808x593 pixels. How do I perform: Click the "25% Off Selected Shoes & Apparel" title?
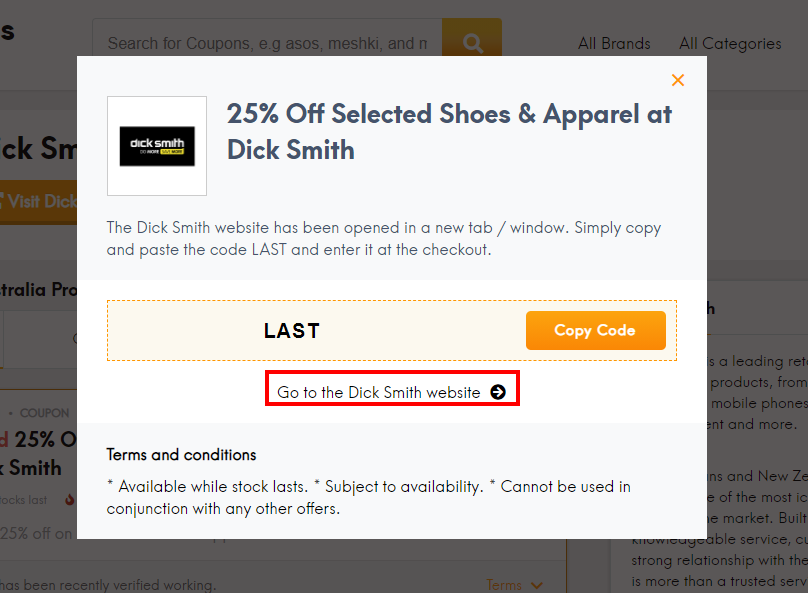449,131
